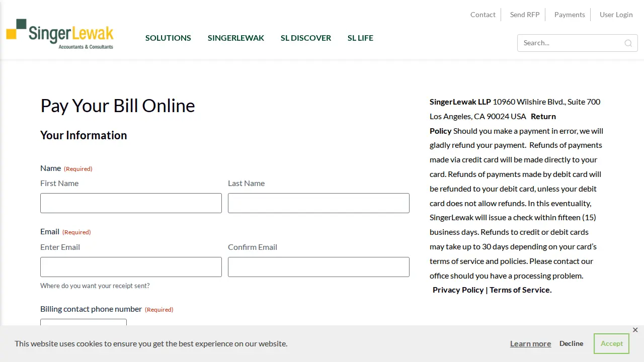Image resolution: width=644 pixels, height=362 pixels.
Task: Open the Privacy Policy link
Action: 458,290
